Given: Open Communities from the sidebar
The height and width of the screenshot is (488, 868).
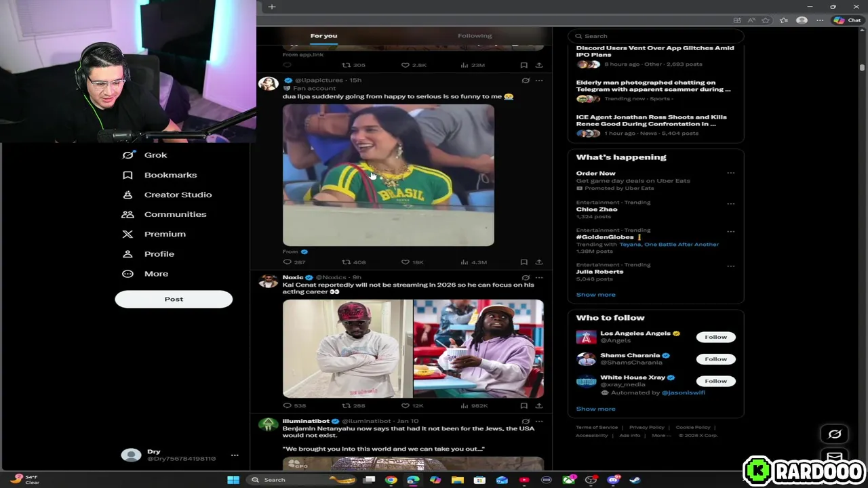Looking at the screenshot, I should (164, 214).
